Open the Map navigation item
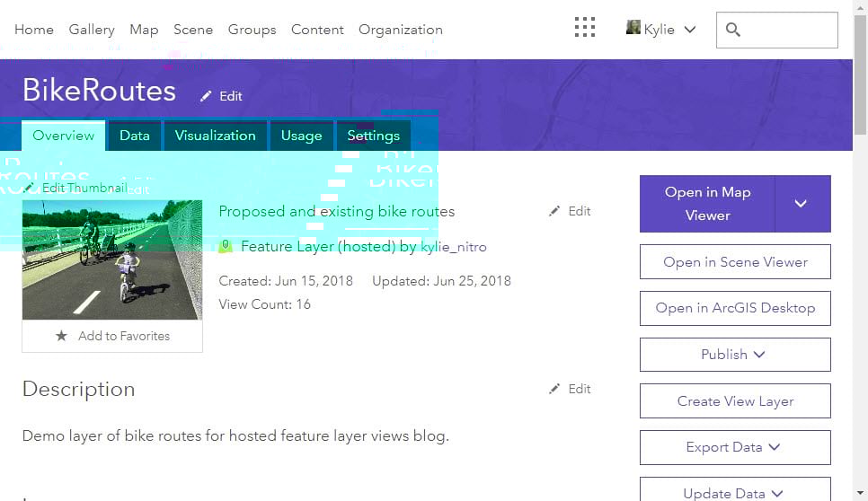Image resolution: width=868 pixels, height=501 pixels. pos(144,30)
